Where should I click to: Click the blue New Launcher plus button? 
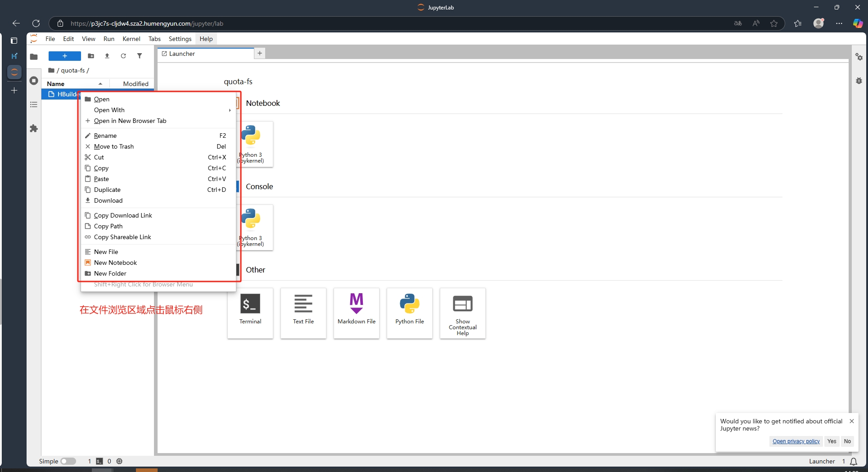pos(65,56)
